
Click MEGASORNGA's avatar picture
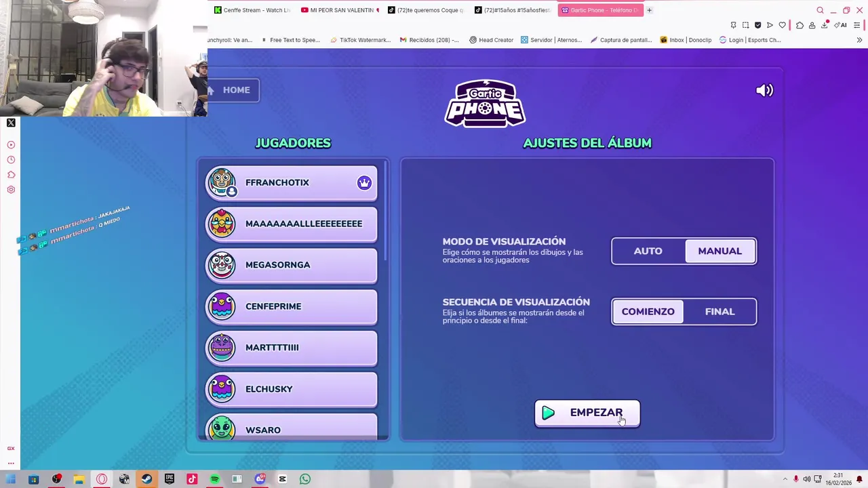pos(222,265)
